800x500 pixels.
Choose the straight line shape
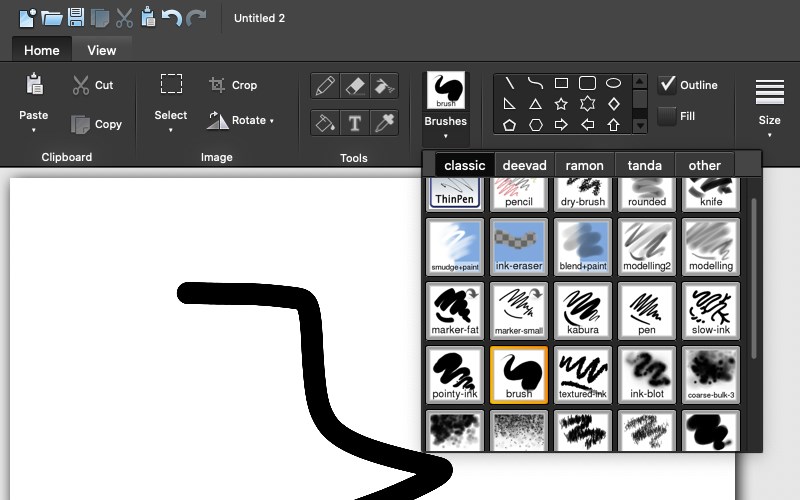coord(509,83)
